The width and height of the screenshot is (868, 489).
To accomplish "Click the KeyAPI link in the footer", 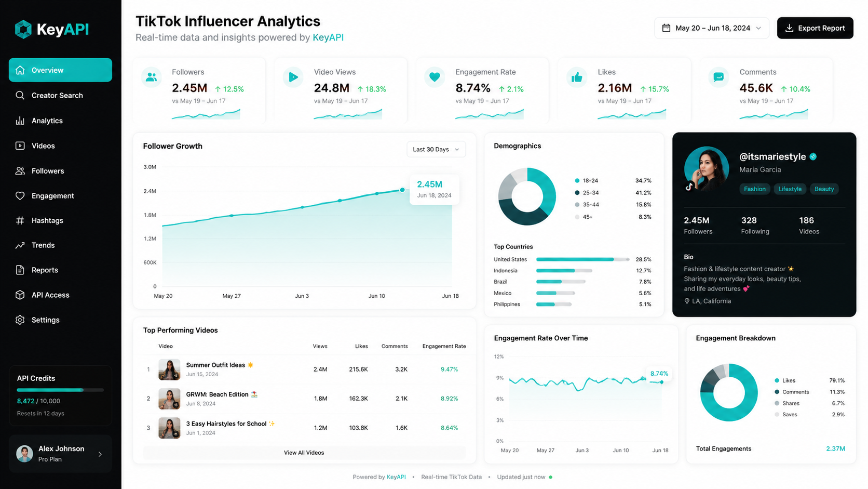I will pyautogui.click(x=396, y=477).
